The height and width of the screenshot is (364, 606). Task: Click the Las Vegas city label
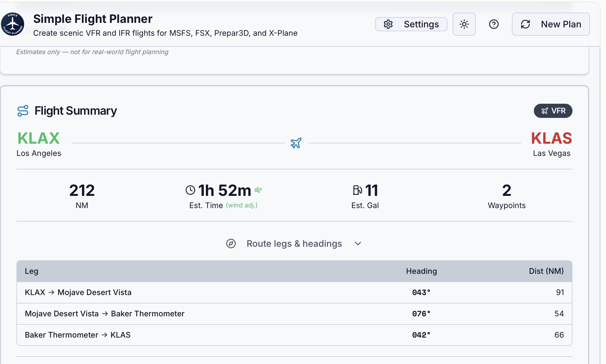pyautogui.click(x=552, y=153)
